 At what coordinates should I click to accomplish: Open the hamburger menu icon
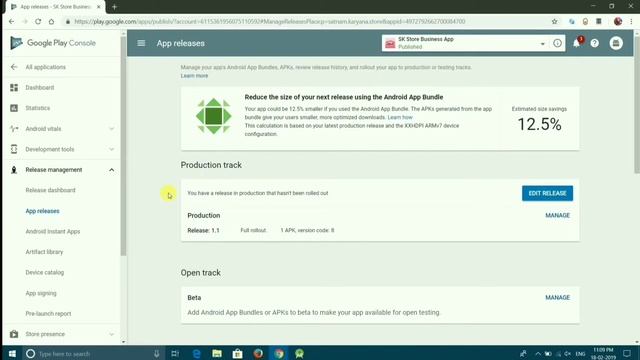141,43
